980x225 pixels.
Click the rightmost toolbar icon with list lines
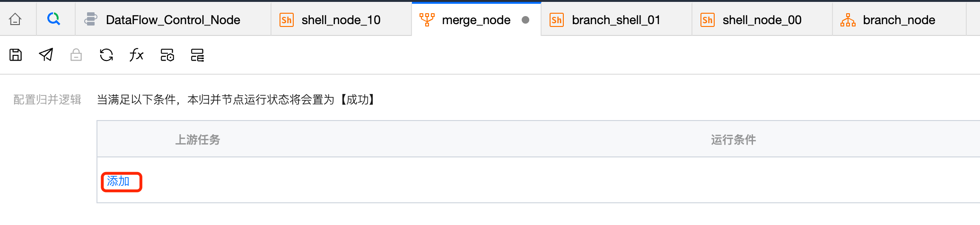pos(197,55)
